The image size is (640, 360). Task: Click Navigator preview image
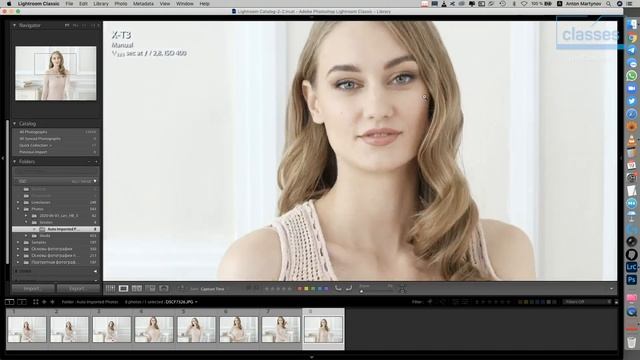tap(56, 73)
